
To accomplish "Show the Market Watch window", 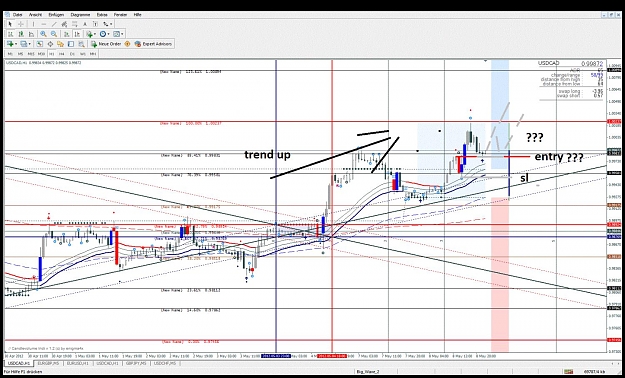I will click(x=39, y=44).
